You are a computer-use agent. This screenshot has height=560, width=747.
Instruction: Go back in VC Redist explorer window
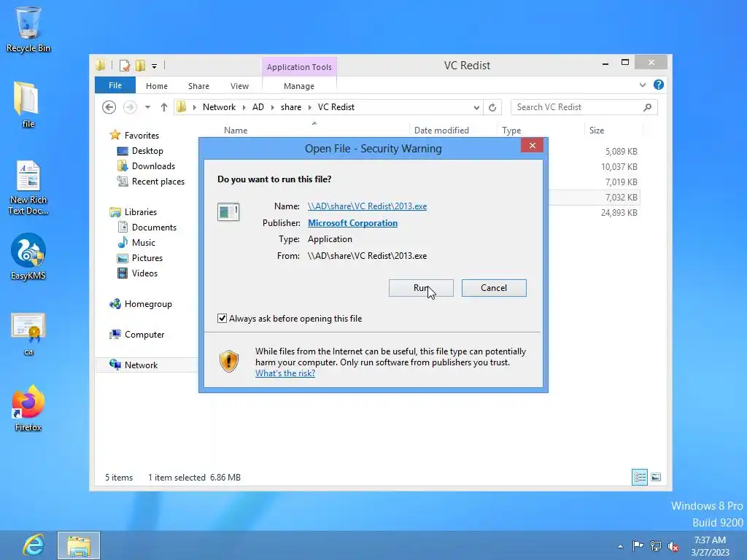(x=109, y=107)
